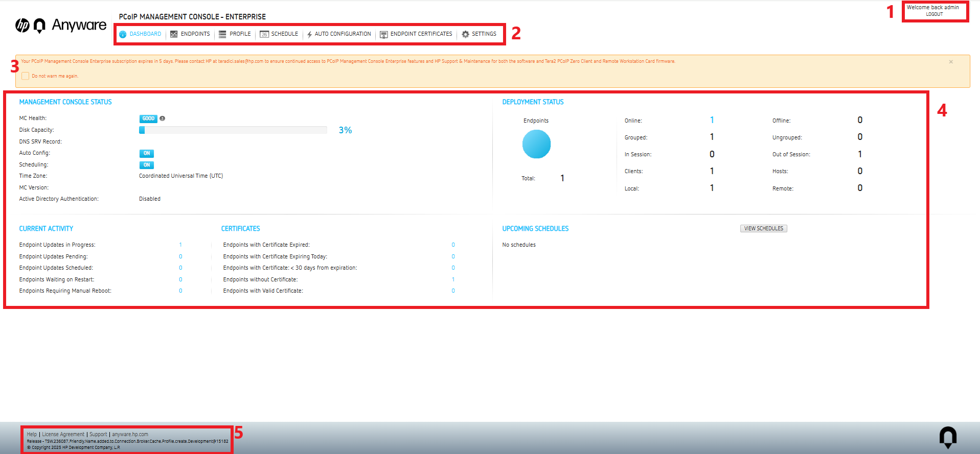
Task: Click the Disabled Active Directory value
Action: pos(150,199)
